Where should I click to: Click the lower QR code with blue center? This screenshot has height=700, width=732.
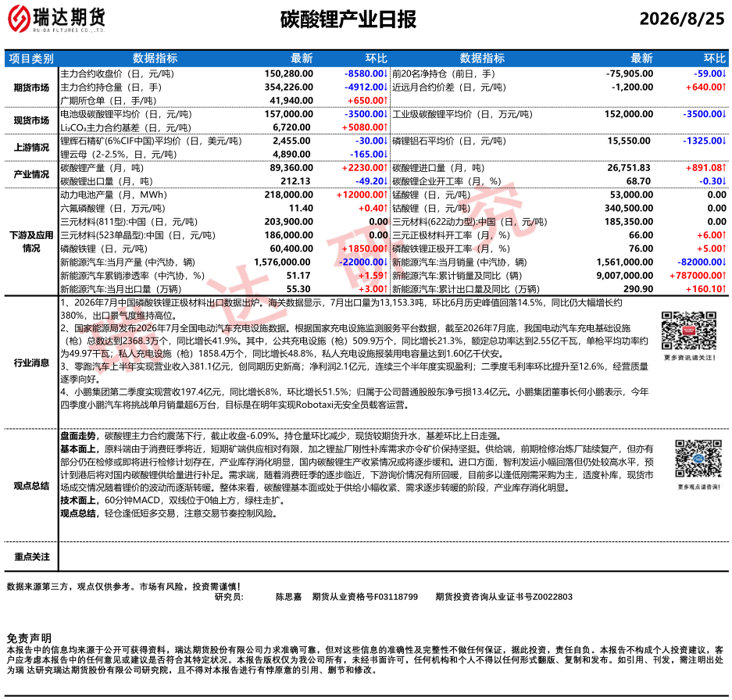click(x=698, y=458)
